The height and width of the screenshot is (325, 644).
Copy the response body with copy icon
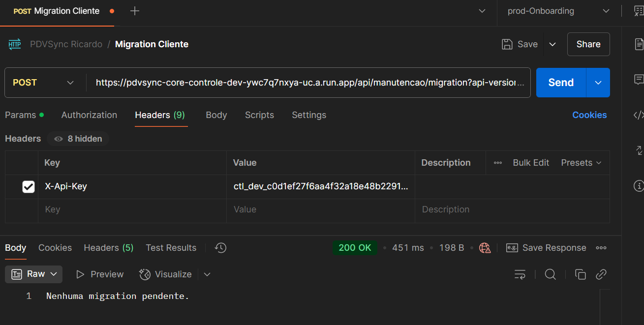point(581,274)
